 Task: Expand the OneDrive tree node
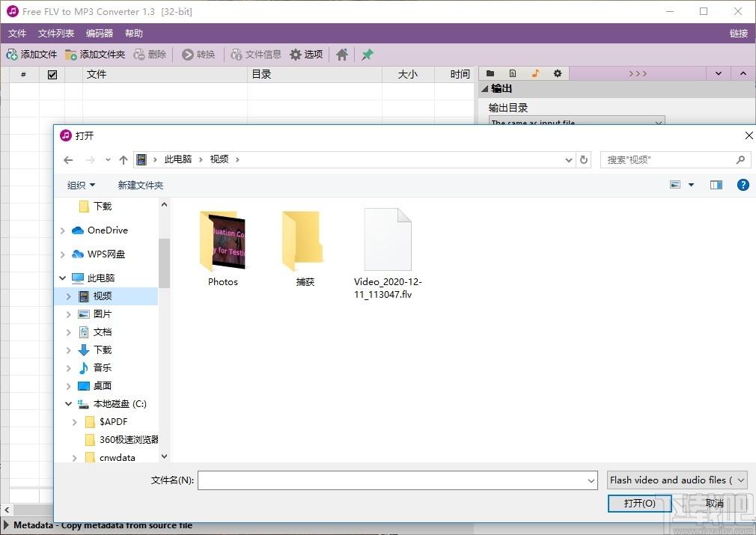[63, 231]
